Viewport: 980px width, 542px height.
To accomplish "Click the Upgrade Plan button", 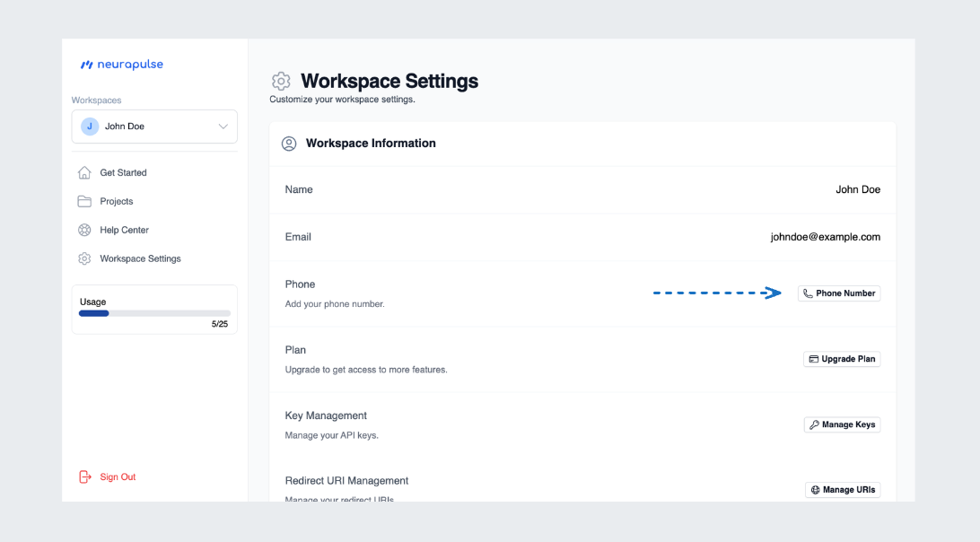I will [842, 359].
